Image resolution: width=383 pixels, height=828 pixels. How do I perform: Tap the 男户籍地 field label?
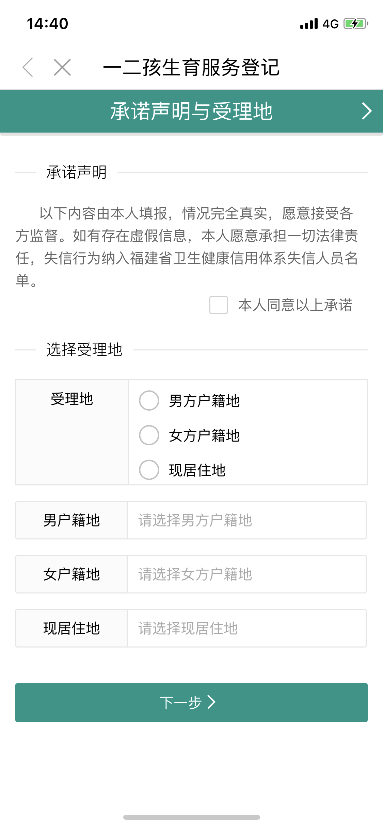pyautogui.click(x=71, y=520)
